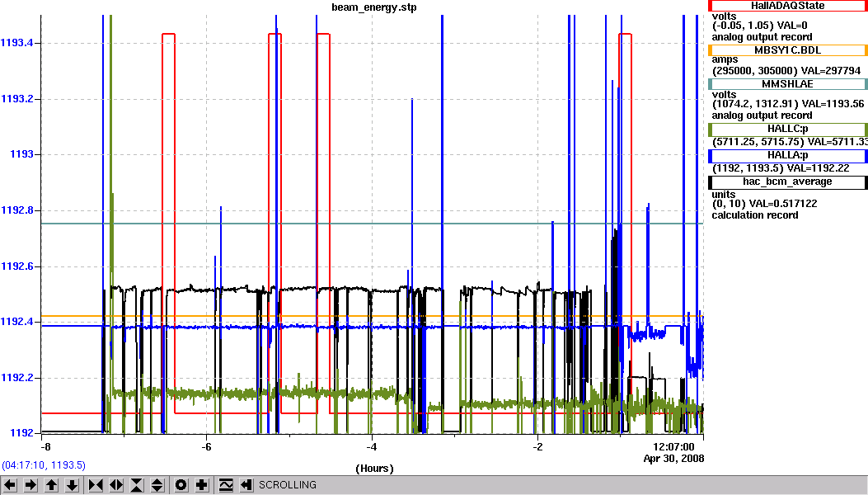Select the hac_bcm_average curve legend
Viewport: 868px width, 495px height.
[788, 181]
